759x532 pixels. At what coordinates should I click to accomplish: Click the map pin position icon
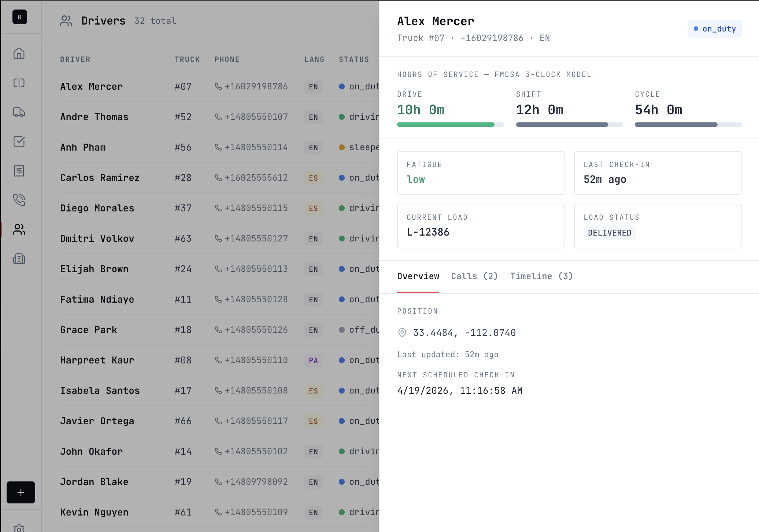point(402,333)
